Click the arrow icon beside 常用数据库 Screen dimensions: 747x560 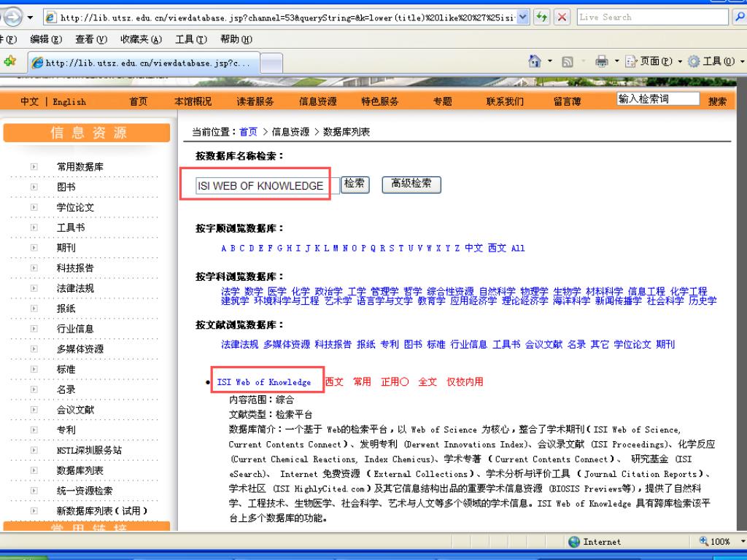pyautogui.click(x=34, y=167)
